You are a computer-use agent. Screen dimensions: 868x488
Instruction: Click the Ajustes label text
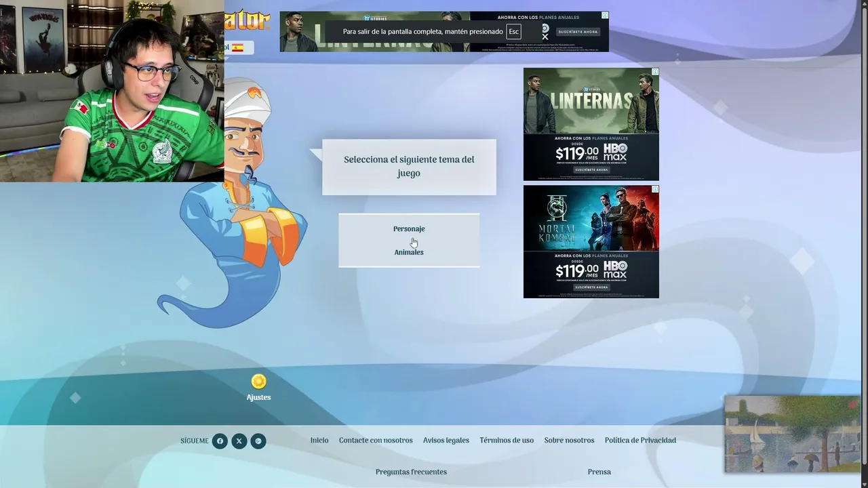coord(258,398)
